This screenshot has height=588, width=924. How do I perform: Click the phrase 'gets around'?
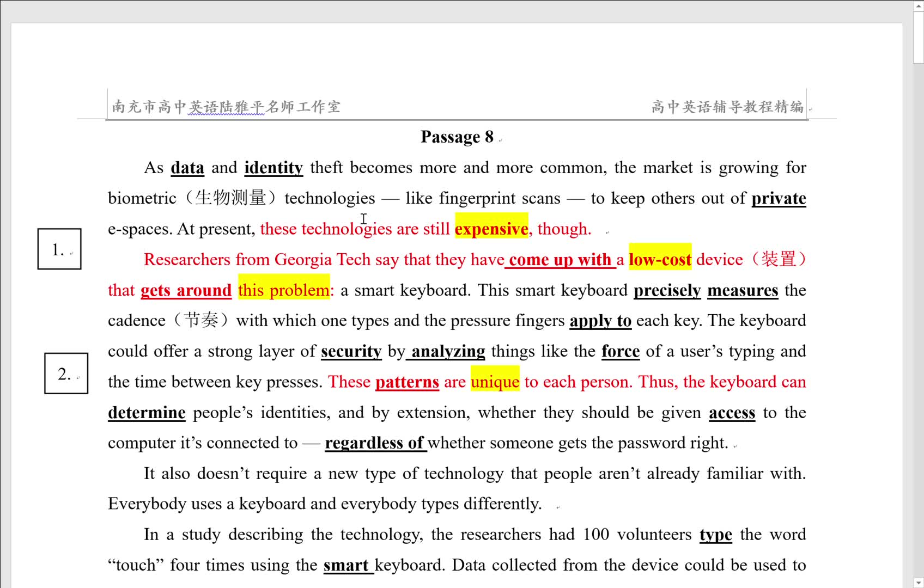pyautogui.click(x=186, y=290)
